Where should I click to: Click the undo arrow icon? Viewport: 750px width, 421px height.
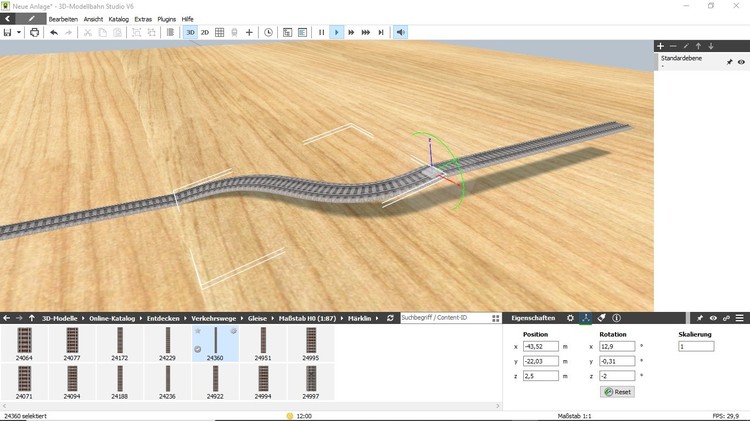click(53, 32)
